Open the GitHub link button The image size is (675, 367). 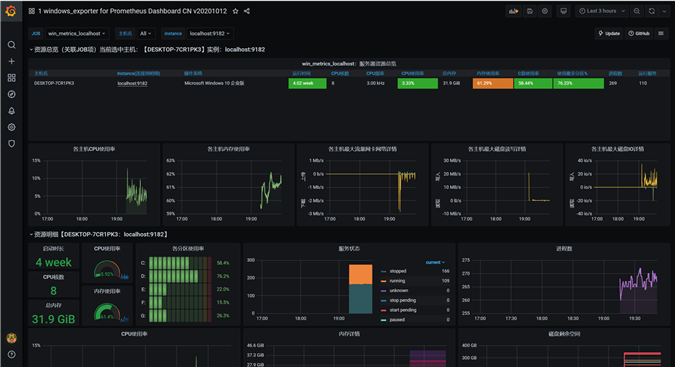(639, 33)
